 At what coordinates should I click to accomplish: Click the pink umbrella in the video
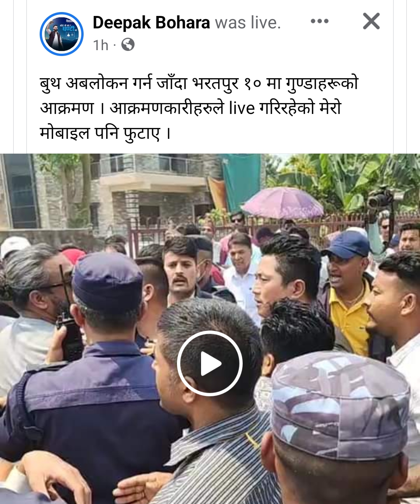point(283,203)
